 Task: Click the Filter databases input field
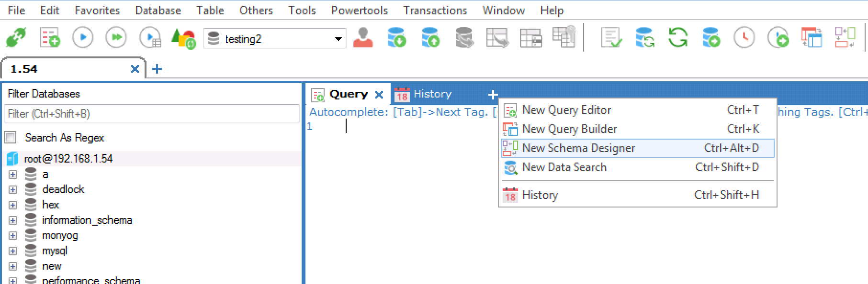coord(152,114)
